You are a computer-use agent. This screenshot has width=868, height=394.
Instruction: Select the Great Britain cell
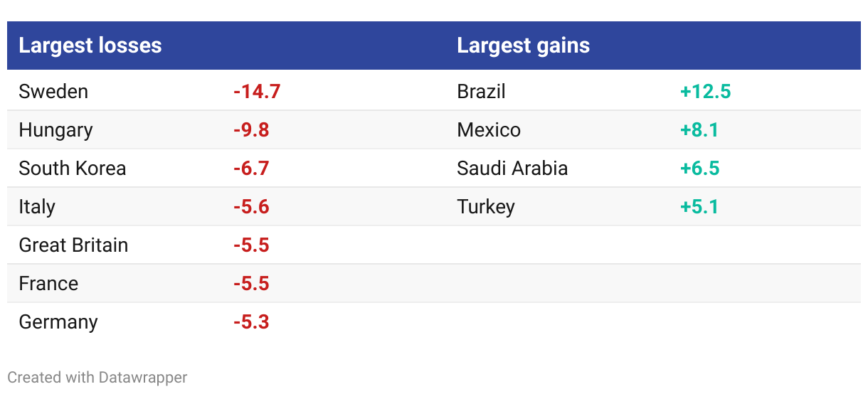73,245
